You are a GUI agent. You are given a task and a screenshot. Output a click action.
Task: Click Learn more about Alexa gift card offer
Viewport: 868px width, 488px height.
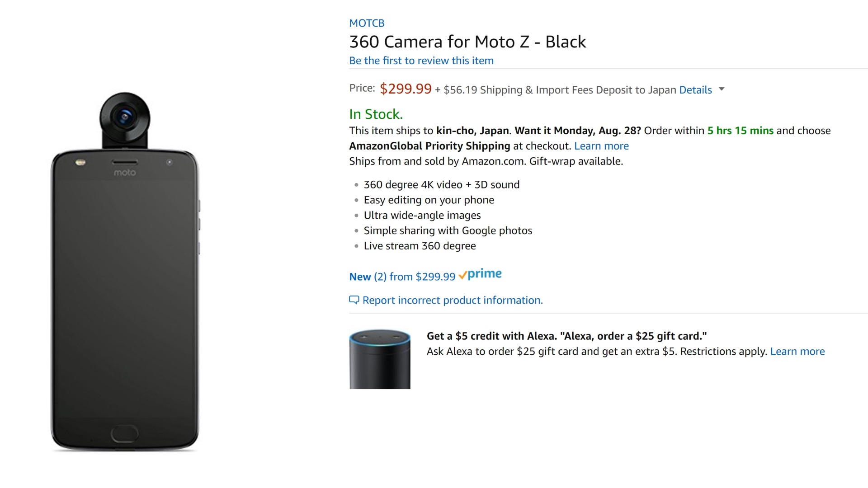[797, 352]
